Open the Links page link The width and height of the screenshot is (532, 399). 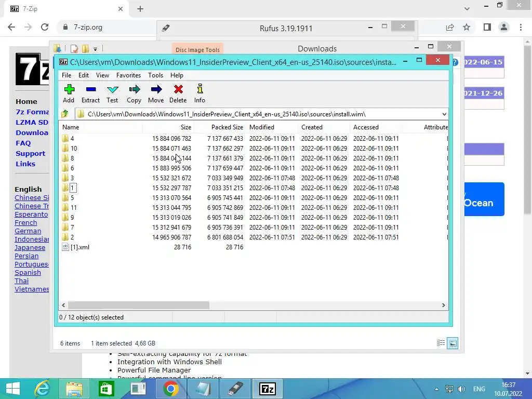25,164
